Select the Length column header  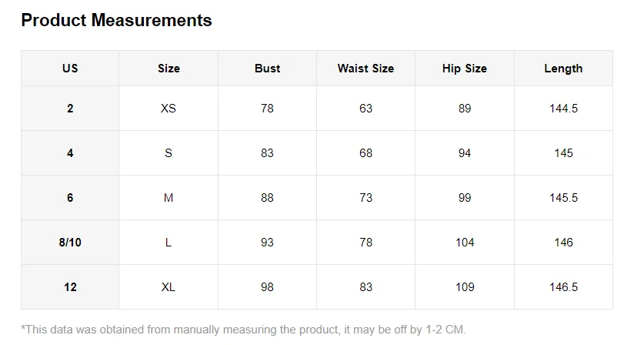click(x=563, y=69)
